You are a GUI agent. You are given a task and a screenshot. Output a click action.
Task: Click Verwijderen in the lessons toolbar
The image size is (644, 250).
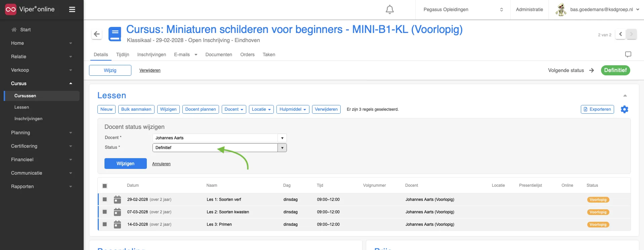click(326, 109)
